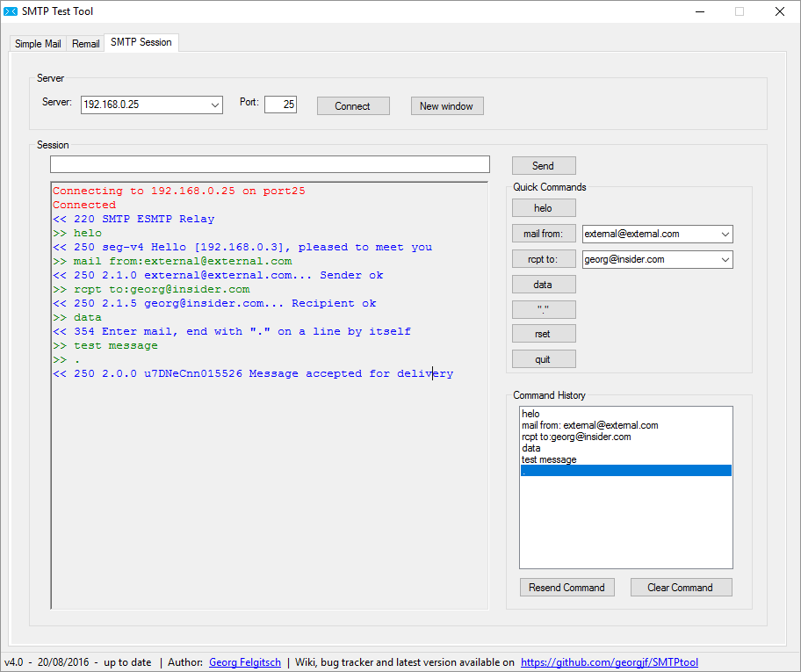Focus the Port number field
The width and height of the screenshot is (801, 672).
click(x=280, y=105)
